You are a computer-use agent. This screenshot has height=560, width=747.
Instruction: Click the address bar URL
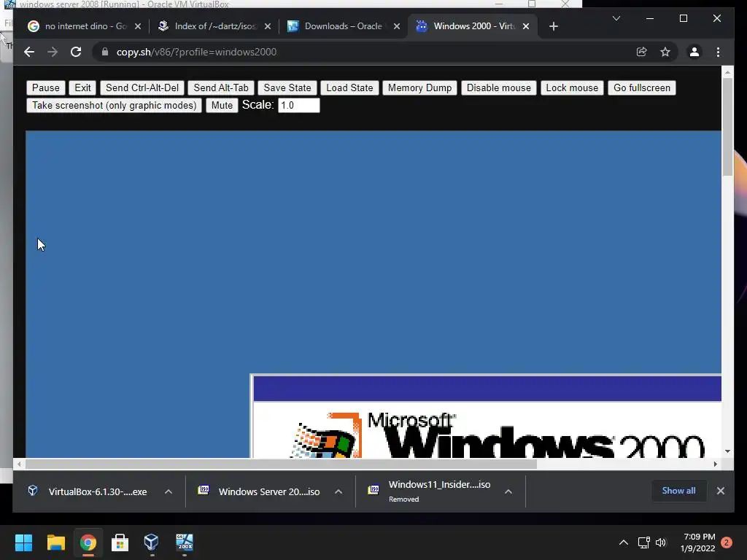tap(196, 52)
